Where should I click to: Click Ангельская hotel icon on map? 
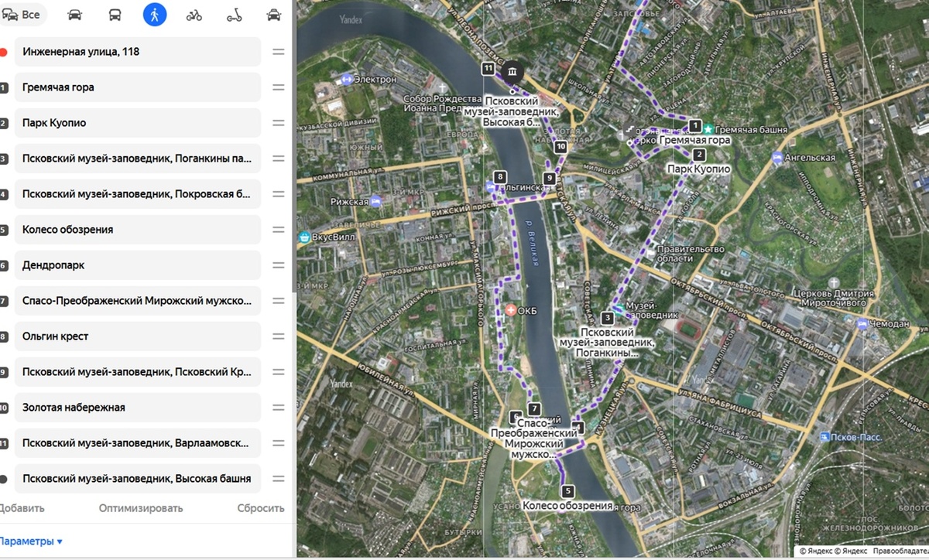pyautogui.click(x=776, y=158)
